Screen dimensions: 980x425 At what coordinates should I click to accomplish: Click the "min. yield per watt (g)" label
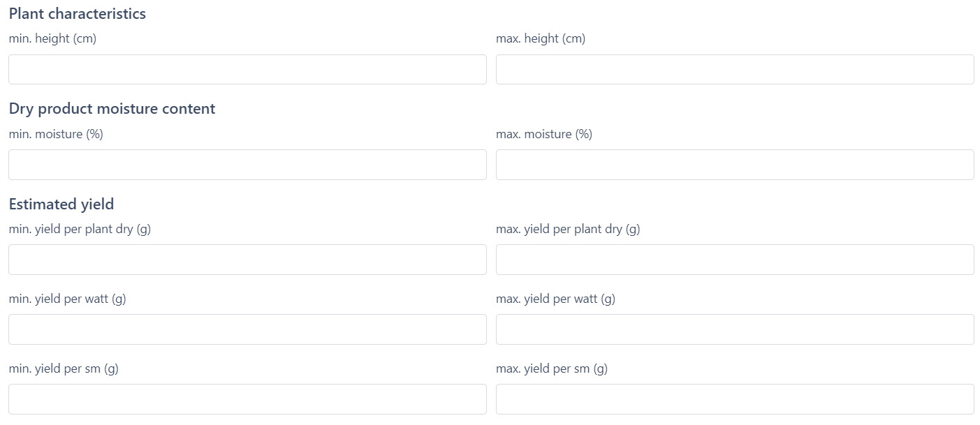67,299
